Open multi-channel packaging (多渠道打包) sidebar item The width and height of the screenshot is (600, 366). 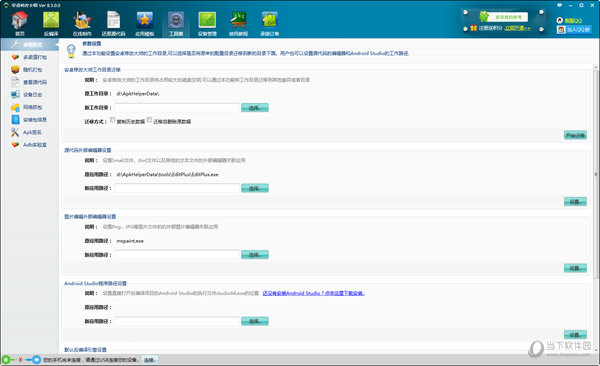(29, 57)
